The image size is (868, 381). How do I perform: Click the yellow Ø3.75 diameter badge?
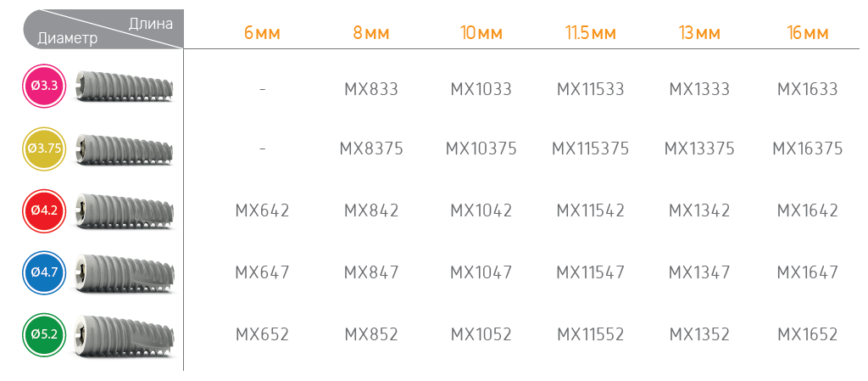(x=45, y=148)
